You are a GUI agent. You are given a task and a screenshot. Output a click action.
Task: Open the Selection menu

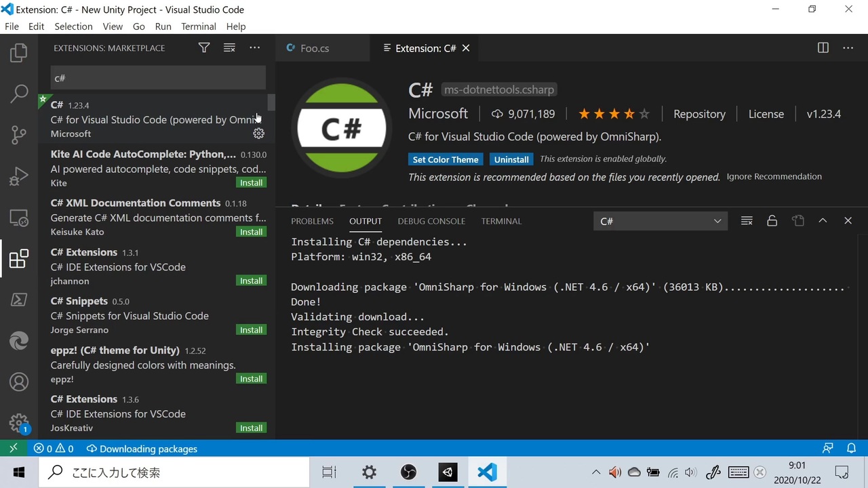73,26
